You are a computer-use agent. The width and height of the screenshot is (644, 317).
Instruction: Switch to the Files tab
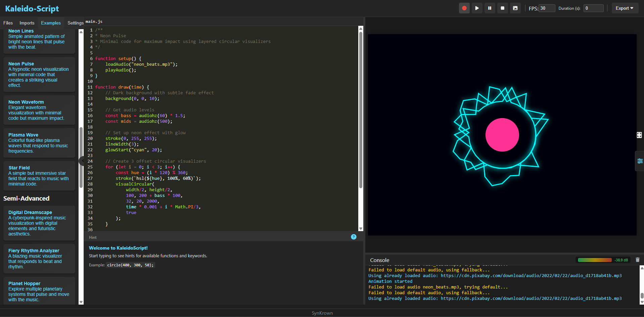coord(8,23)
